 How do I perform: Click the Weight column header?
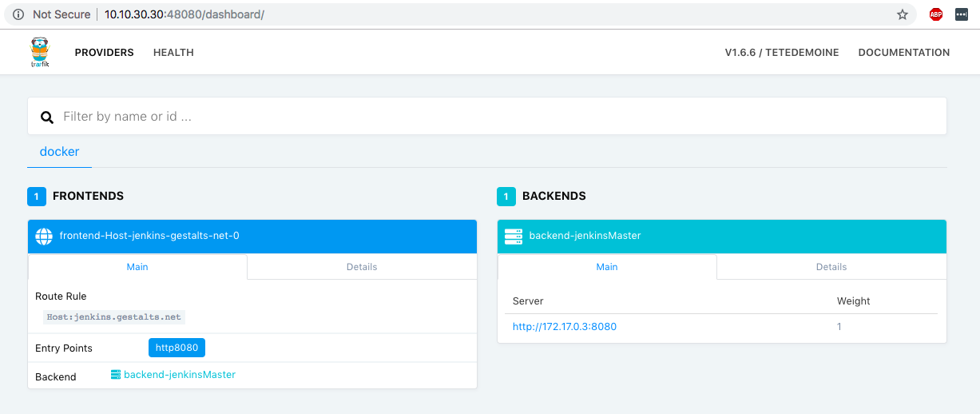[854, 301]
